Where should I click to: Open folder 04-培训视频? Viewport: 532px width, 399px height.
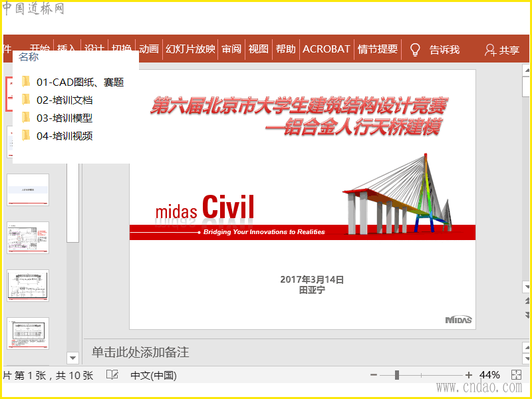pyautogui.click(x=57, y=136)
